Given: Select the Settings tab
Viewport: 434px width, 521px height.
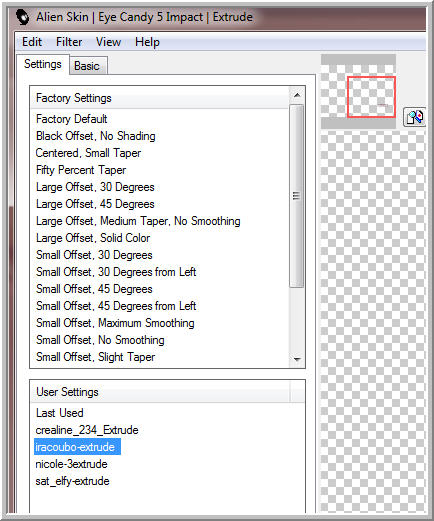Looking at the screenshot, I should point(43,64).
